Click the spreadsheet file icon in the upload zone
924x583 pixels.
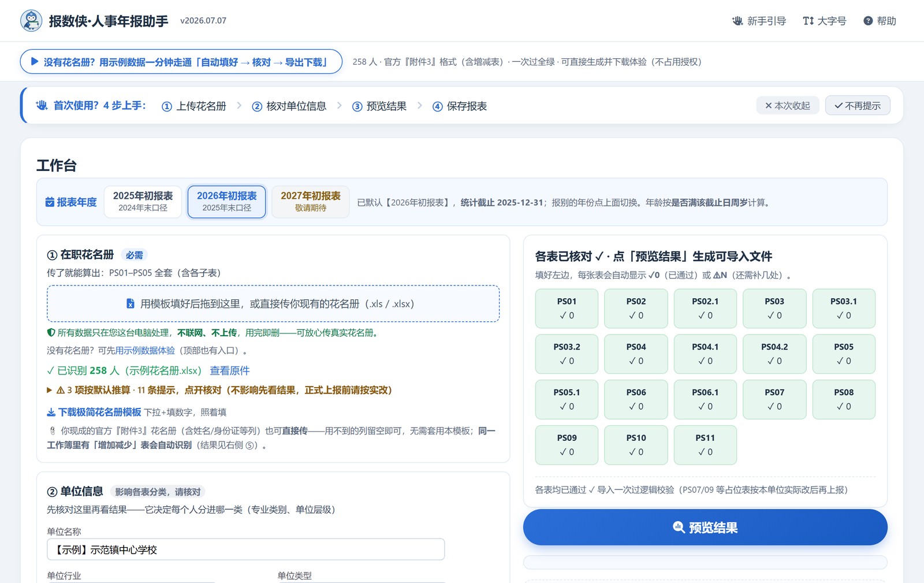tap(131, 304)
